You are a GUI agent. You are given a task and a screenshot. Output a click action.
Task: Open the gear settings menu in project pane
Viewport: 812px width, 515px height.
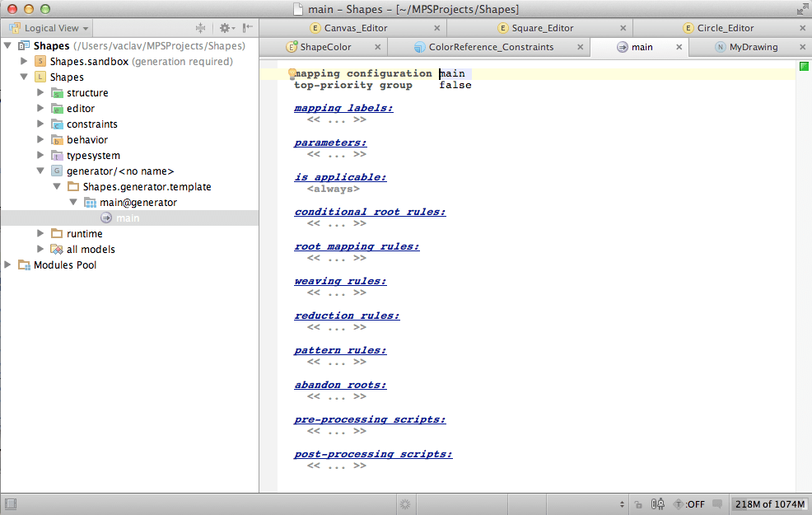coord(226,28)
